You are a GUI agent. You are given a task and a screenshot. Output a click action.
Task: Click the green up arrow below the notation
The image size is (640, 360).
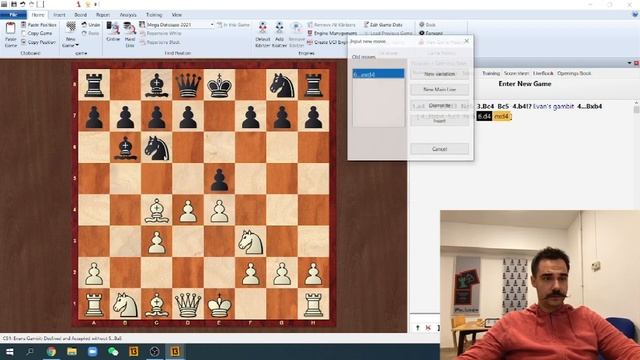coord(418,327)
